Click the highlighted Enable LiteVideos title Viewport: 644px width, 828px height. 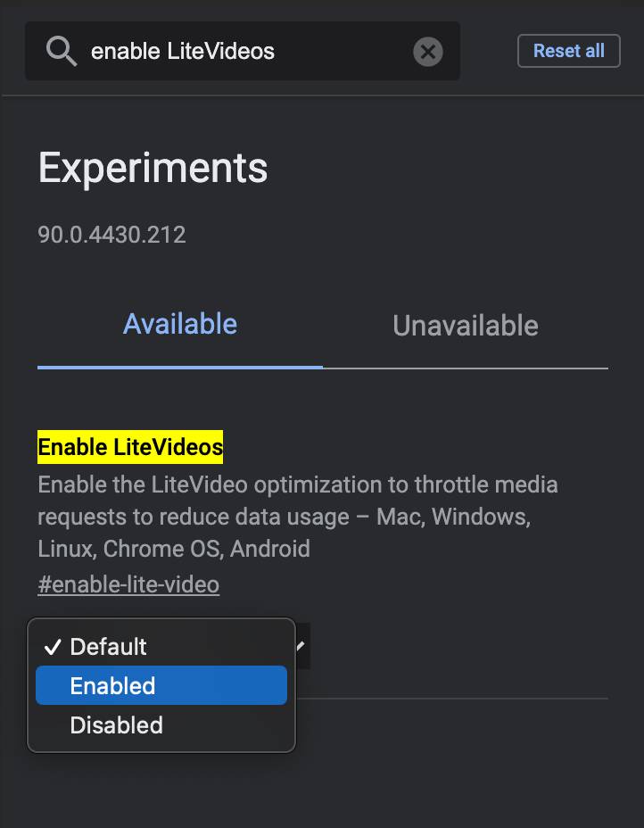click(130, 447)
